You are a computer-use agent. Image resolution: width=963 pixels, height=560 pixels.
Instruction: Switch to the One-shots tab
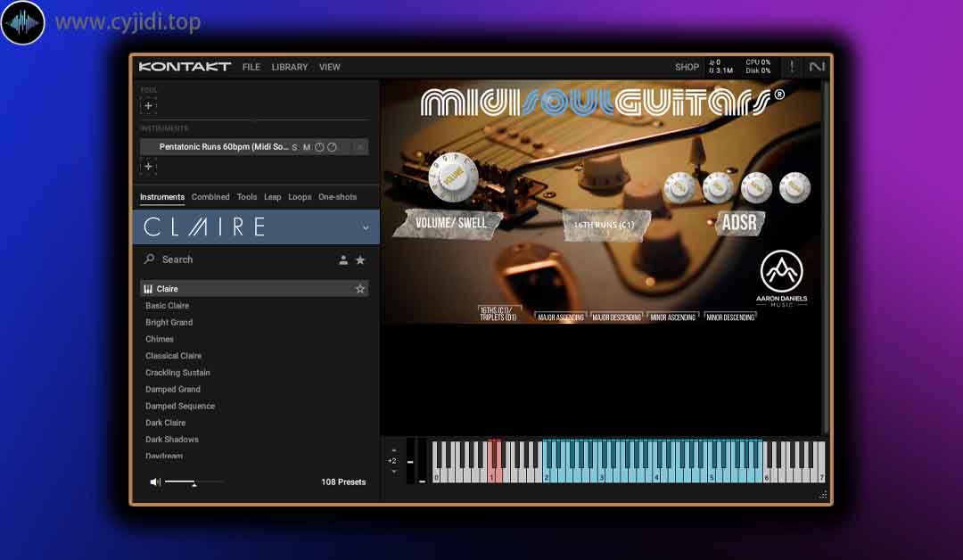coord(337,197)
